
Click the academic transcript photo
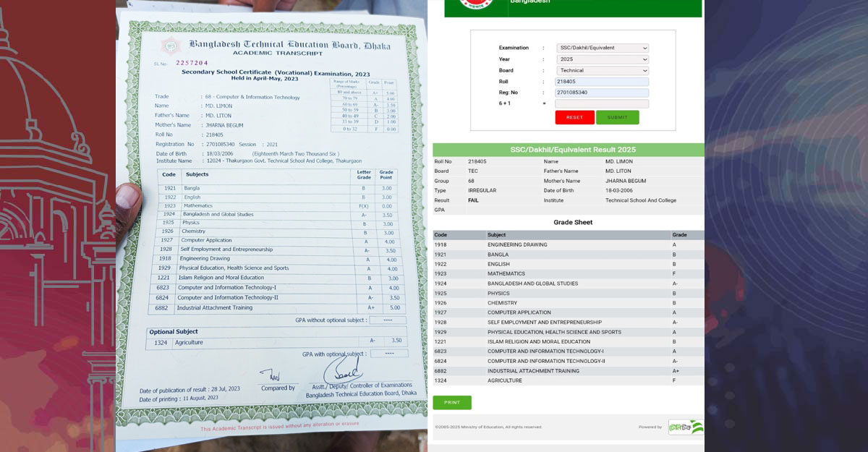271,224
